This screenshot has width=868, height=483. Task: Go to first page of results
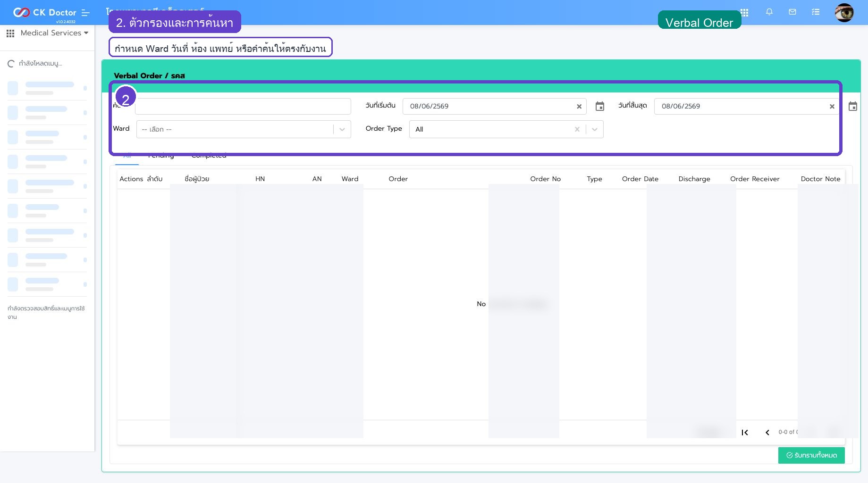(x=745, y=433)
